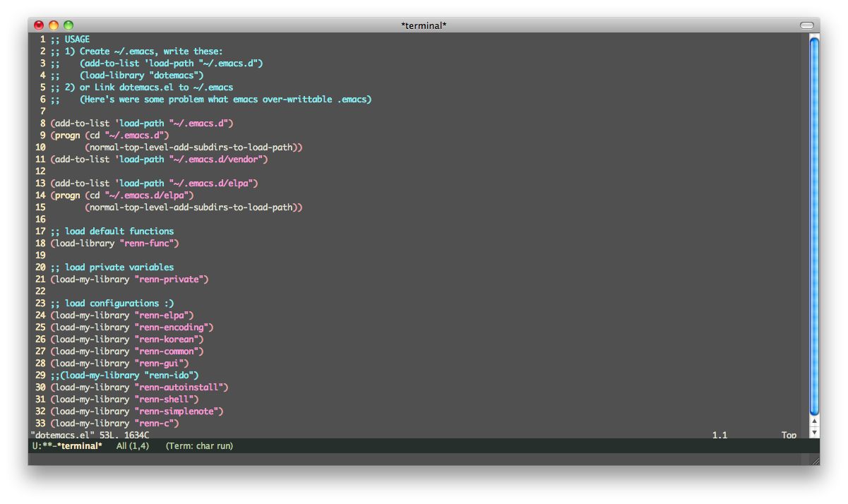Click the Top buffer position label

pyautogui.click(x=788, y=435)
